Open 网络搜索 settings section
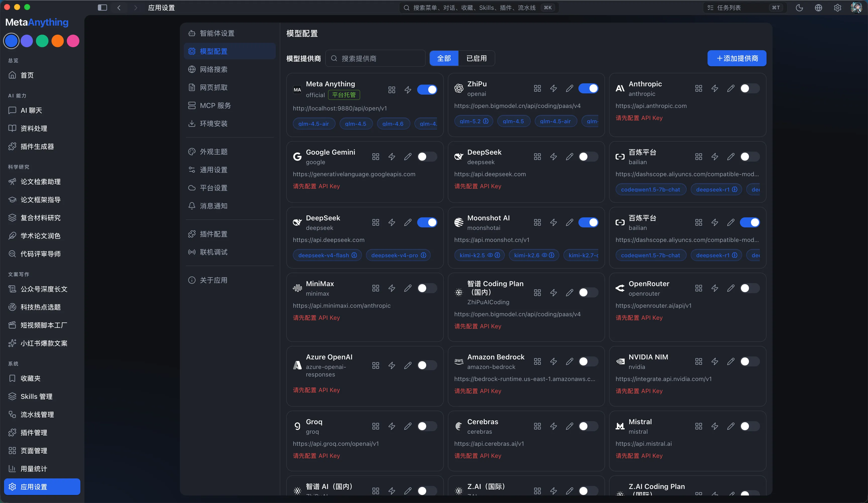Screen dimensions: 868x503 (230, 69)
